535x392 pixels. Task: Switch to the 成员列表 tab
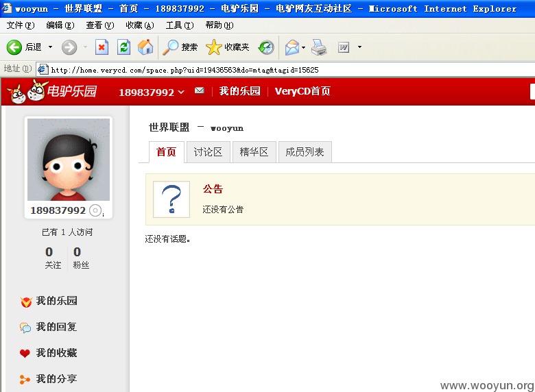click(305, 152)
